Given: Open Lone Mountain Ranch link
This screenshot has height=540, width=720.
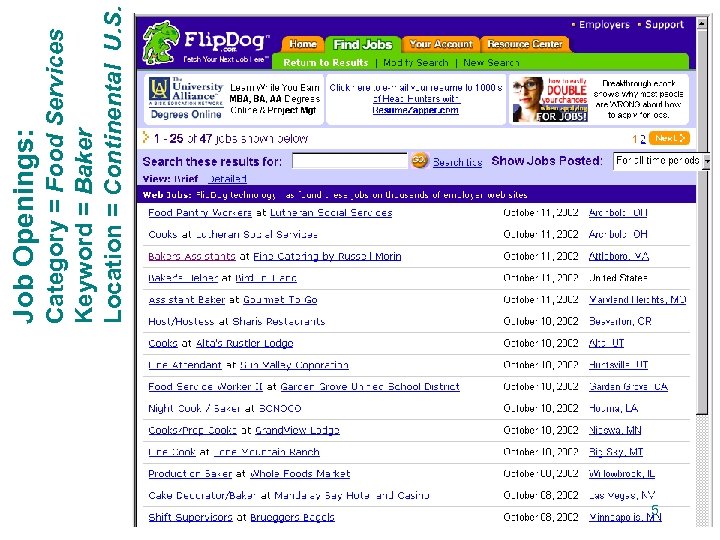Looking at the screenshot, I should (x=266, y=452).
